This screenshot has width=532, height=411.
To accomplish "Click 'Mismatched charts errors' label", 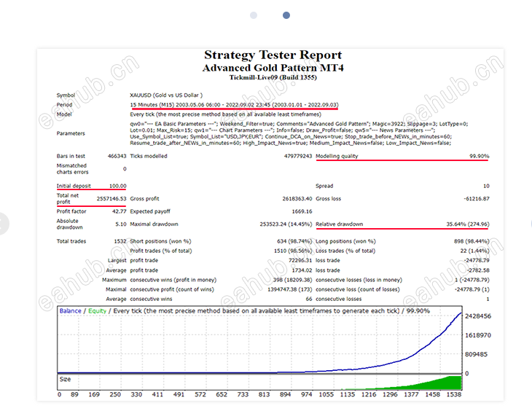I will [x=72, y=168].
